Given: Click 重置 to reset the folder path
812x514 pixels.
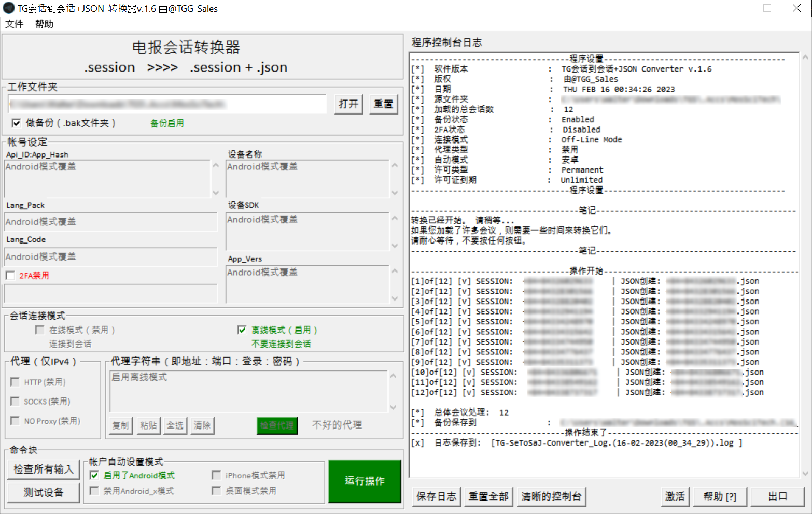Looking at the screenshot, I should [383, 104].
